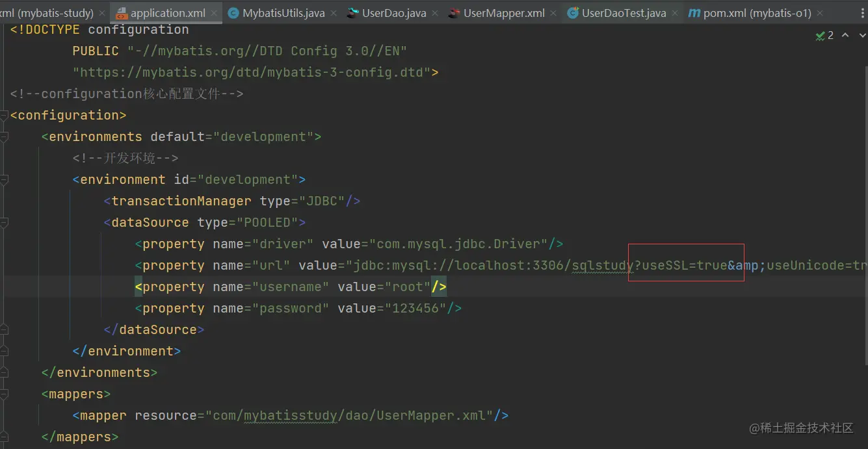Click the application.xml tab file icon
Screen dimensions: 868x449
click(122, 13)
